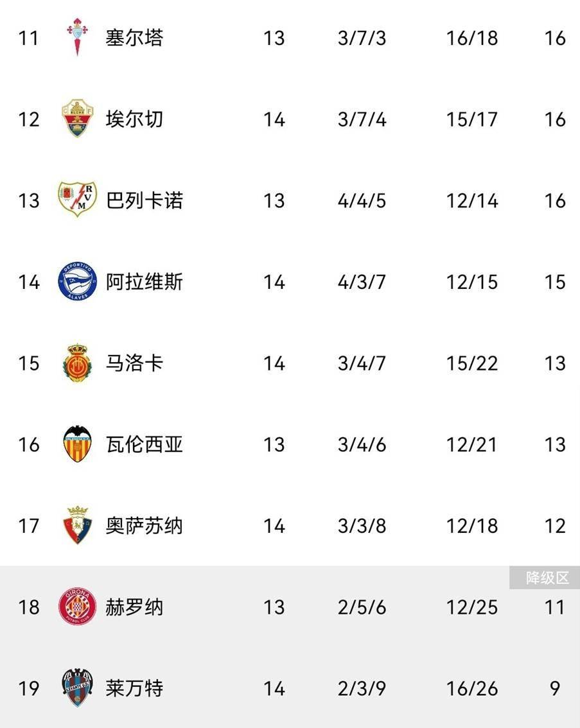Select team name 马洛卡
The height and width of the screenshot is (728, 580).
coord(134,363)
